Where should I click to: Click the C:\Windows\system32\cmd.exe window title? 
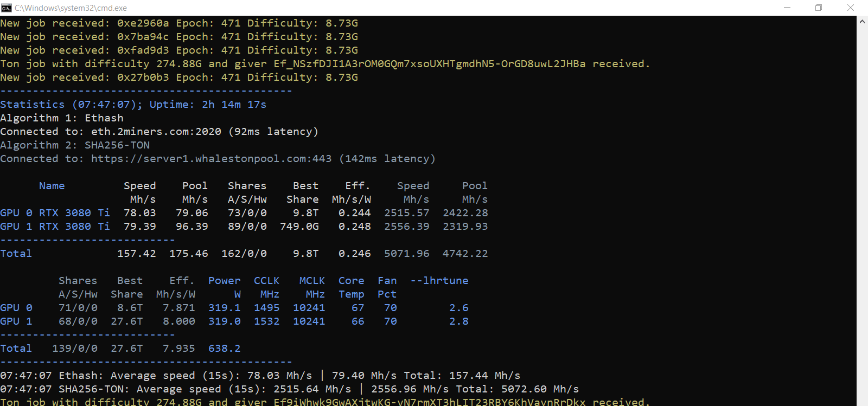tap(71, 8)
